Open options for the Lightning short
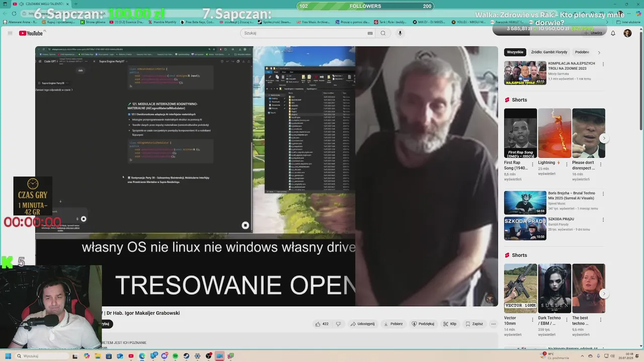Screen dimensions: 644x362 click(567, 164)
